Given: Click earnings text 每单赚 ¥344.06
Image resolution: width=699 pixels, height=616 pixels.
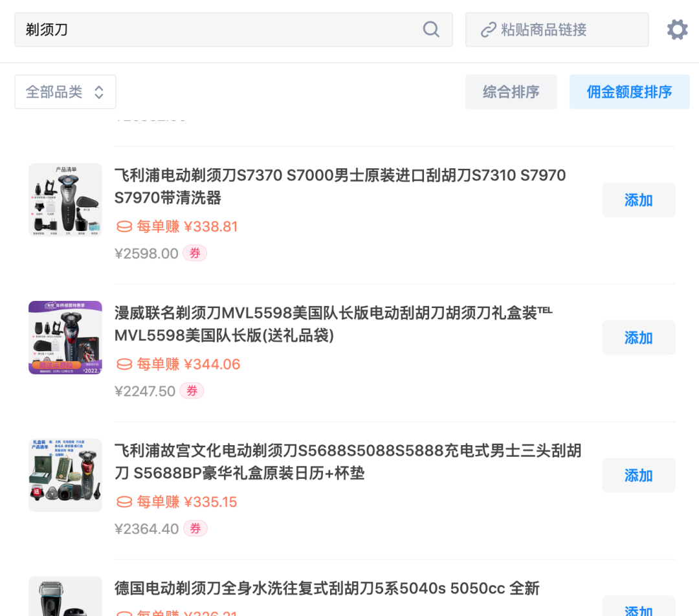Looking at the screenshot, I should click(x=188, y=364).
